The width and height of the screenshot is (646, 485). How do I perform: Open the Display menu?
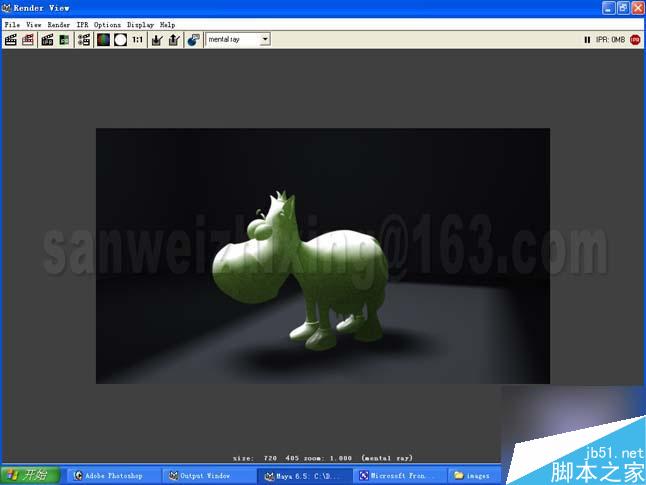(x=140, y=25)
